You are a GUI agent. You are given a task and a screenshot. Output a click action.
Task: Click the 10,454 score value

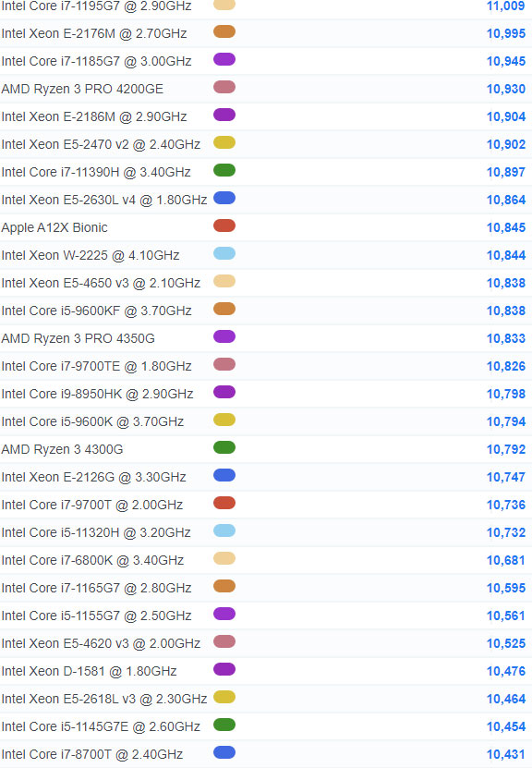[506, 726]
